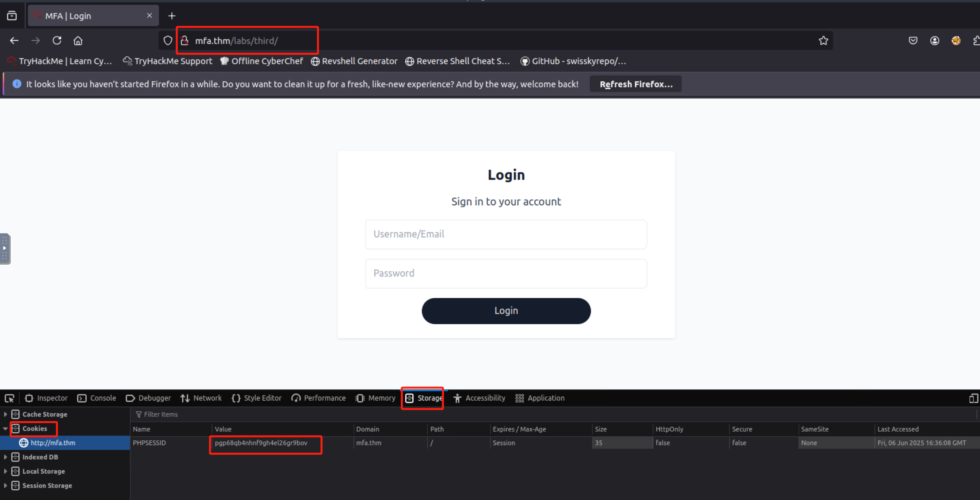Screen dimensions: 980x500
Task: Click the Username/Email input field
Action: click(506, 234)
